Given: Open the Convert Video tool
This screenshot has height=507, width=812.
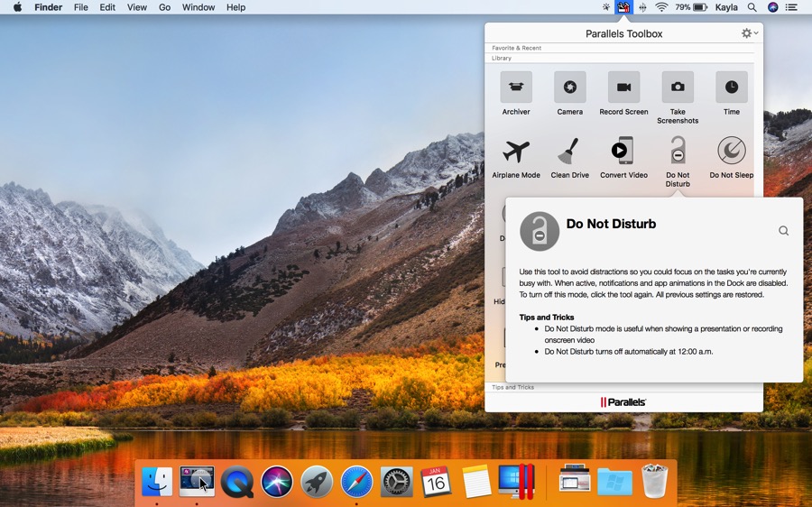Looking at the screenshot, I should 623,152.
